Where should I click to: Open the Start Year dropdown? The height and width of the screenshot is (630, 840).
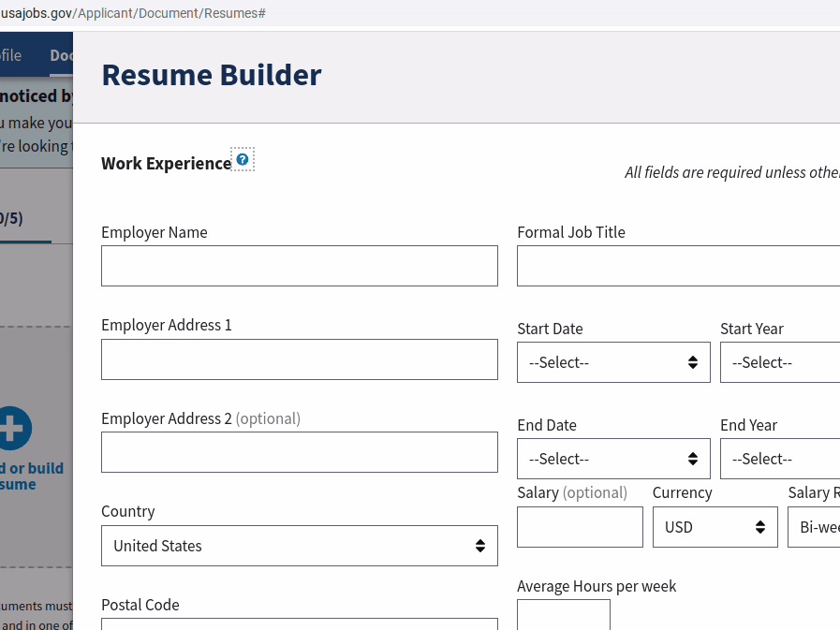tap(780, 362)
